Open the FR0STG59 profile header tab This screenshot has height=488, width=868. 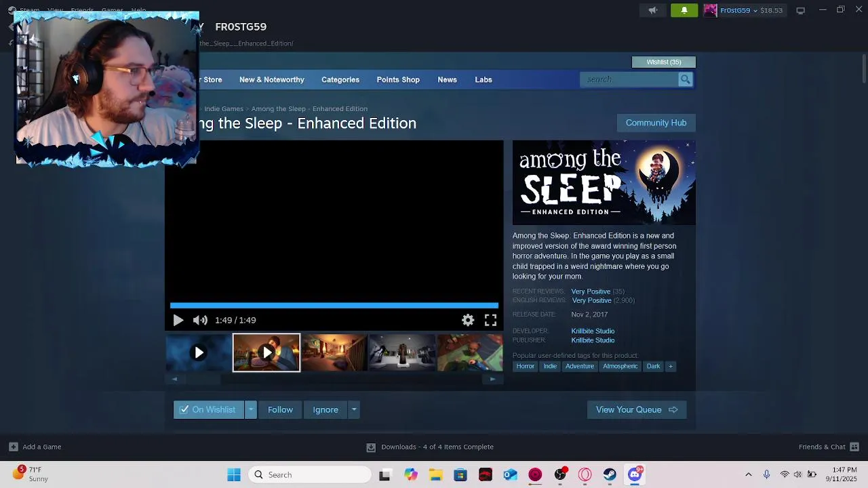pyautogui.click(x=241, y=26)
